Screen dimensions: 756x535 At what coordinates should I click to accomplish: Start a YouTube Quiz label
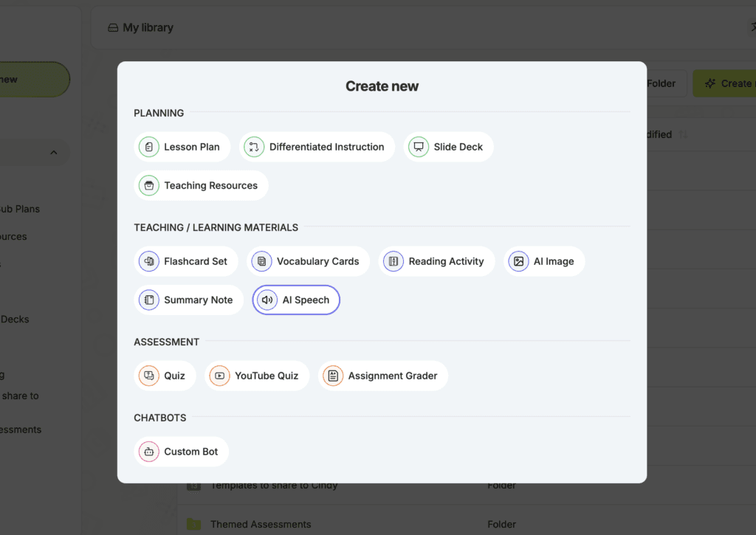[267, 376]
